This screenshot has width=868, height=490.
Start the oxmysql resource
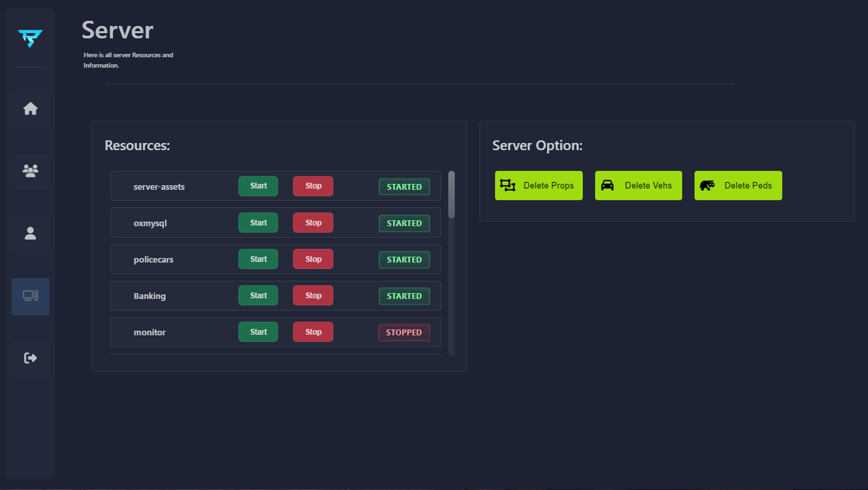point(258,222)
